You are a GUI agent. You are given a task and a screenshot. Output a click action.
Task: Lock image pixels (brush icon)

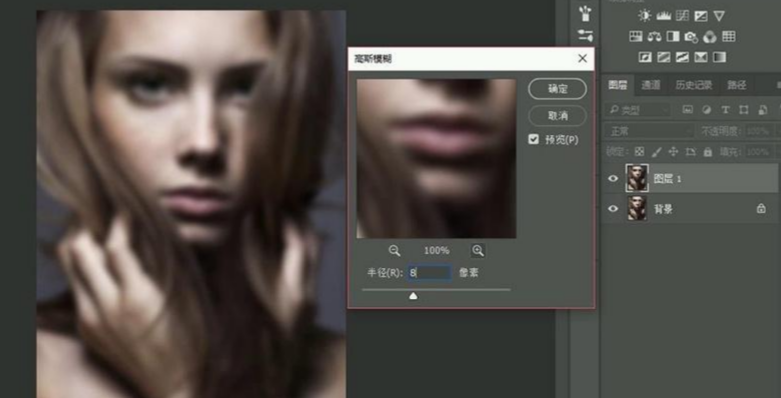pyautogui.click(x=656, y=152)
